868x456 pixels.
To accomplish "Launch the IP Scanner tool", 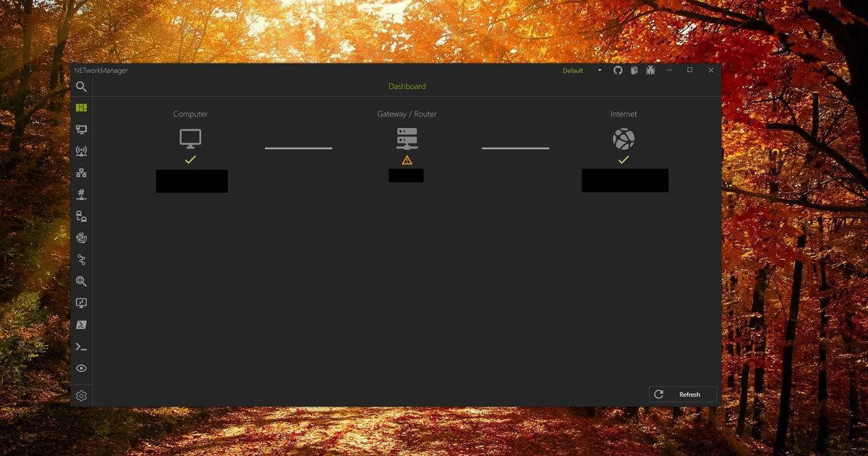I will (81, 172).
